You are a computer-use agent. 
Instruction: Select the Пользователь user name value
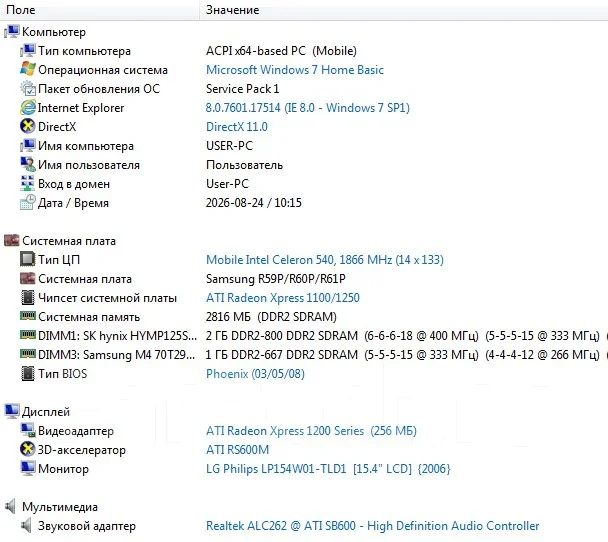244,165
